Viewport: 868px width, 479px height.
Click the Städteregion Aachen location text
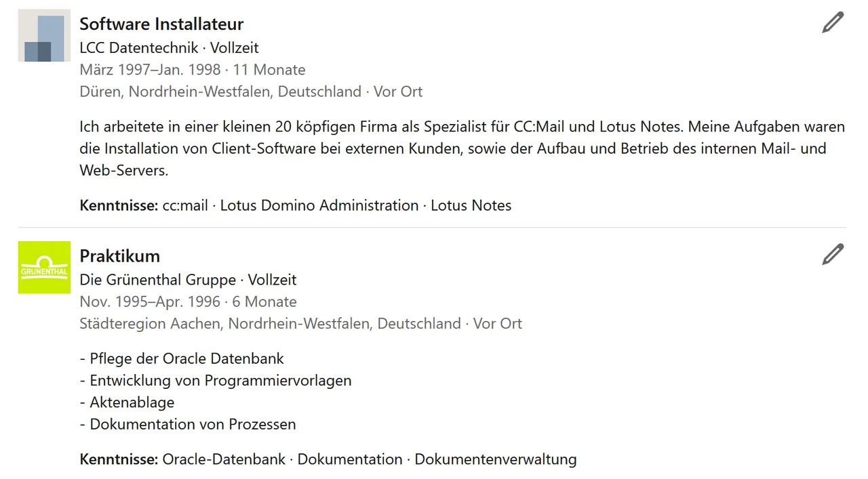270,324
